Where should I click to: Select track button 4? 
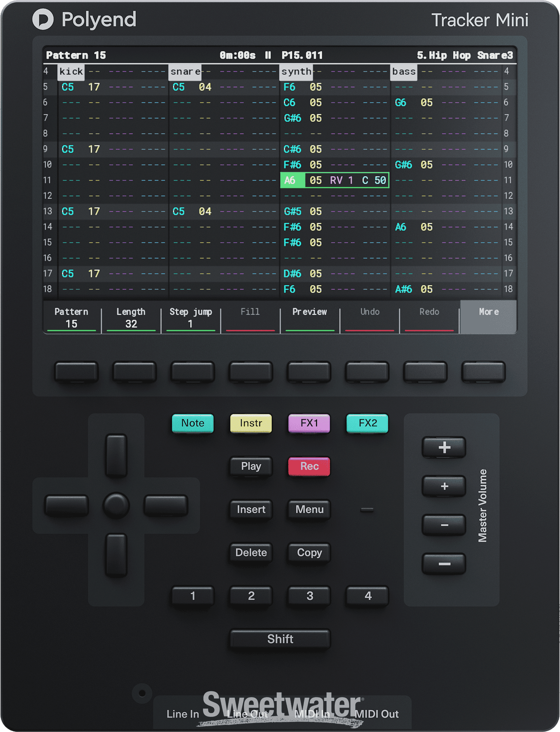click(x=367, y=596)
